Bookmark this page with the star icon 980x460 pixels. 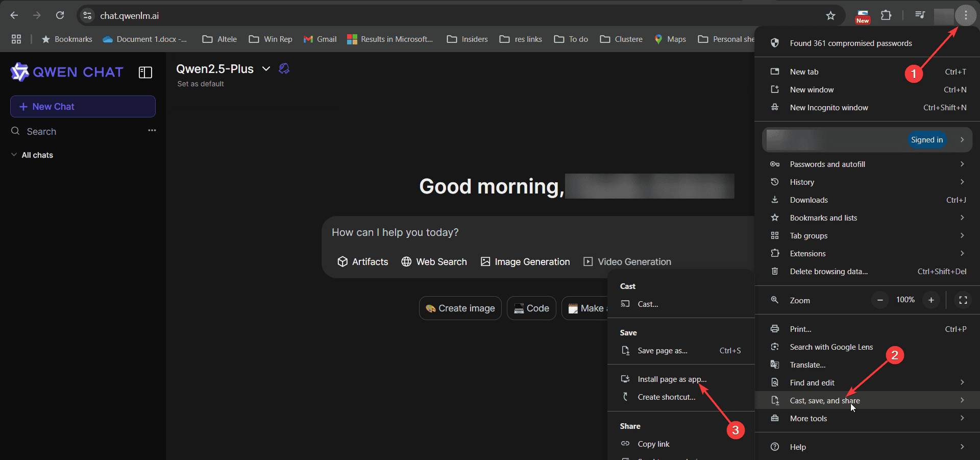click(x=830, y=15)
